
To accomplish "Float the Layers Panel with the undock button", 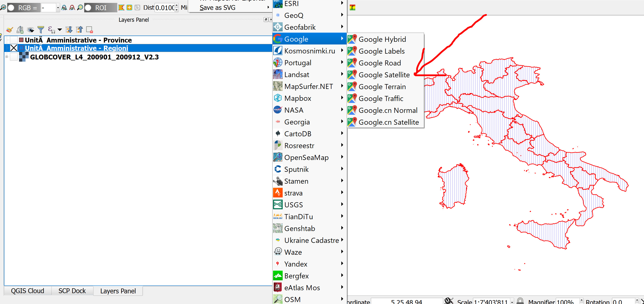I will click(x=266, y=20).
